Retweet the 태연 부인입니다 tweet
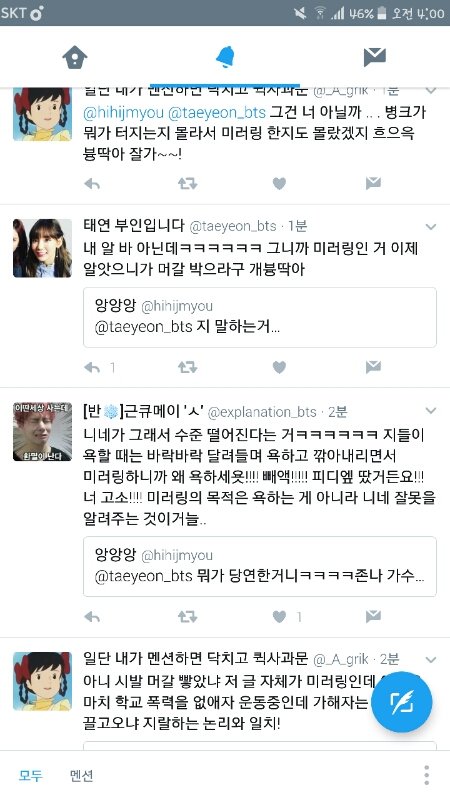450x800 pixels. coord(187,367)
